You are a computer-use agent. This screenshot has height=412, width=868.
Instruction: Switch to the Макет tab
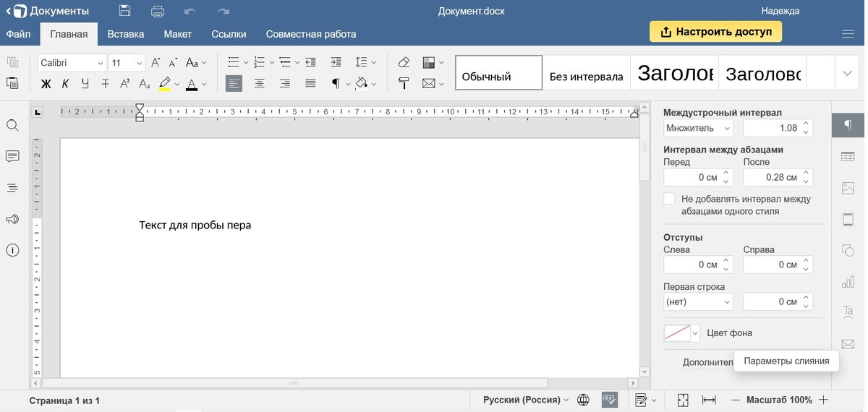pos(178,34)
